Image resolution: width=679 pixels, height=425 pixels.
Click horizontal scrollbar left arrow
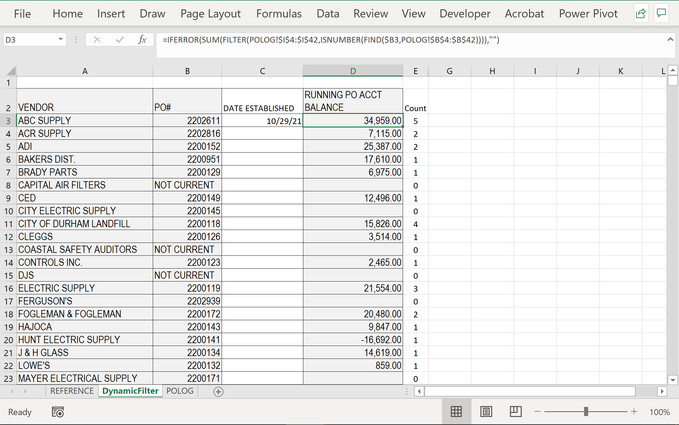[x=419, y=392]
